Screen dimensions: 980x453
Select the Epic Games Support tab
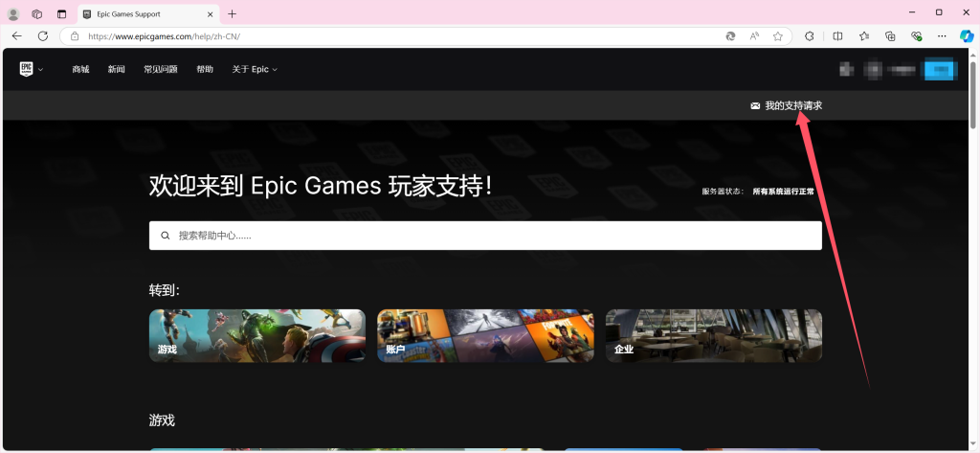click(x=148, y=13)
